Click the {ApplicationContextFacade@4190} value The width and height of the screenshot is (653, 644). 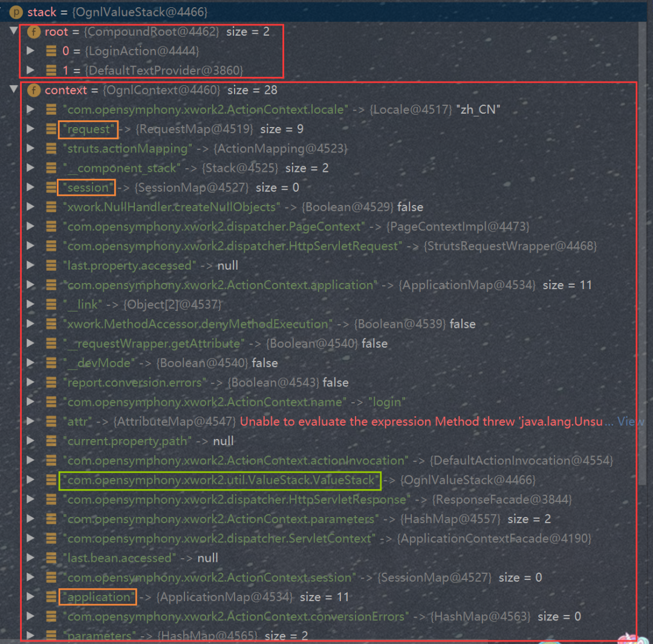[495, 538]
